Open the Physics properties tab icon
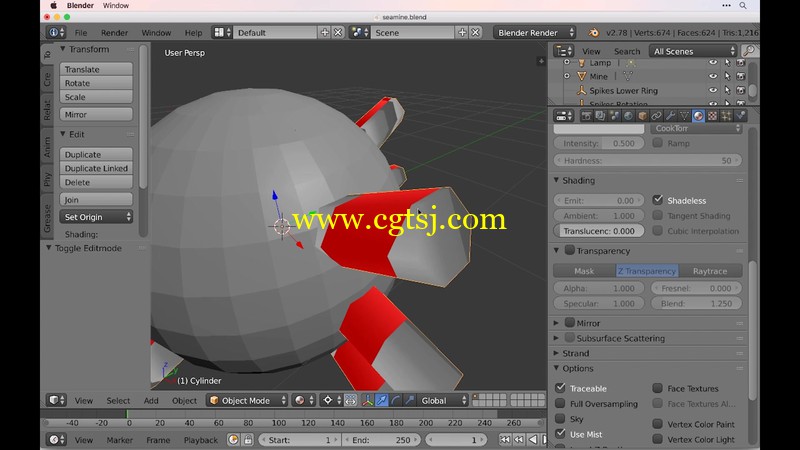Viewport: 800px width, 450px height. [740, 116]
